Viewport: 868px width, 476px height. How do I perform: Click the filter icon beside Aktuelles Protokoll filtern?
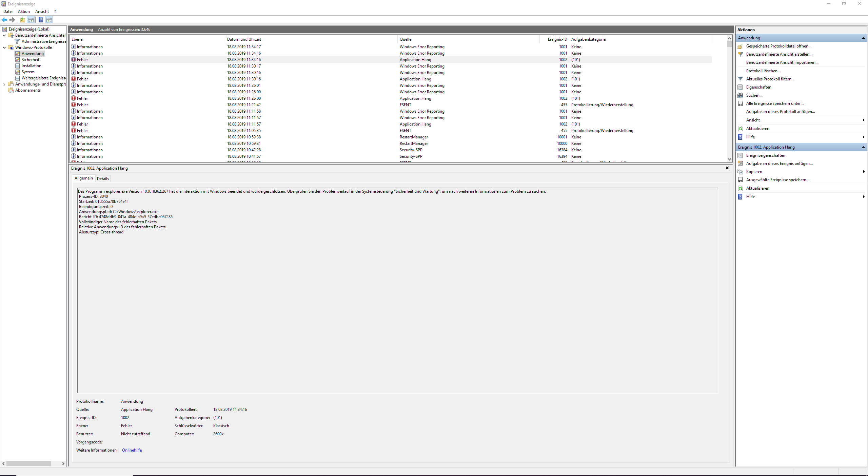click(x=740, y=79)
